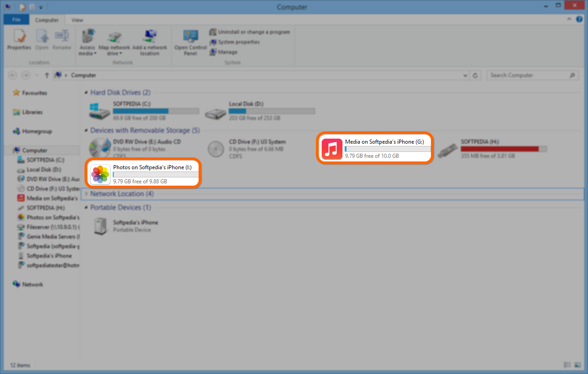Select DVD RW Drive (E:) in the sidebar

point(48,179)
